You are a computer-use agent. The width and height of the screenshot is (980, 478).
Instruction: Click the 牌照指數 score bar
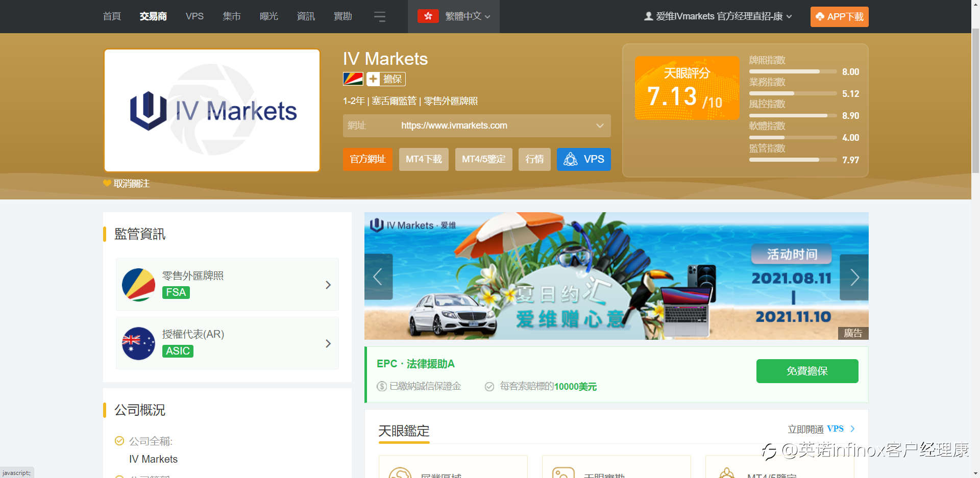pos(793,71)
